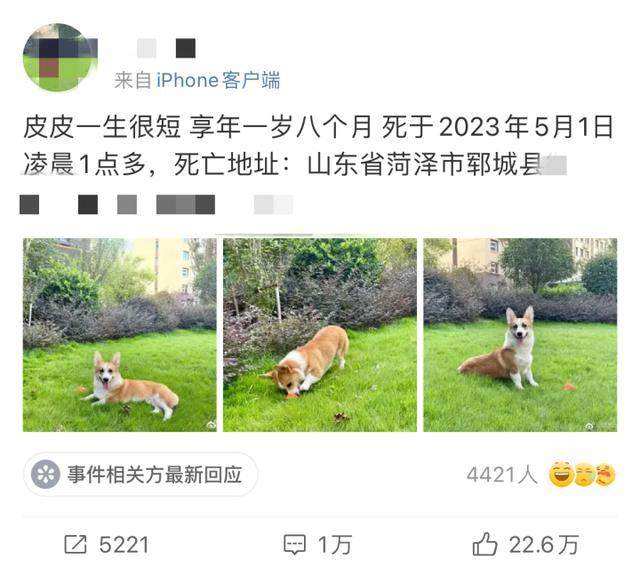Viewport: 640px width, 566px height.
Task: View first corgi photo lying on grass
Action: click(x=120, y=335)
